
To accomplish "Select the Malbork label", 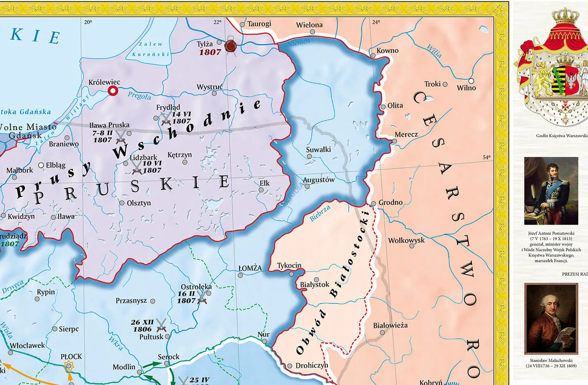I will point(20,170).
